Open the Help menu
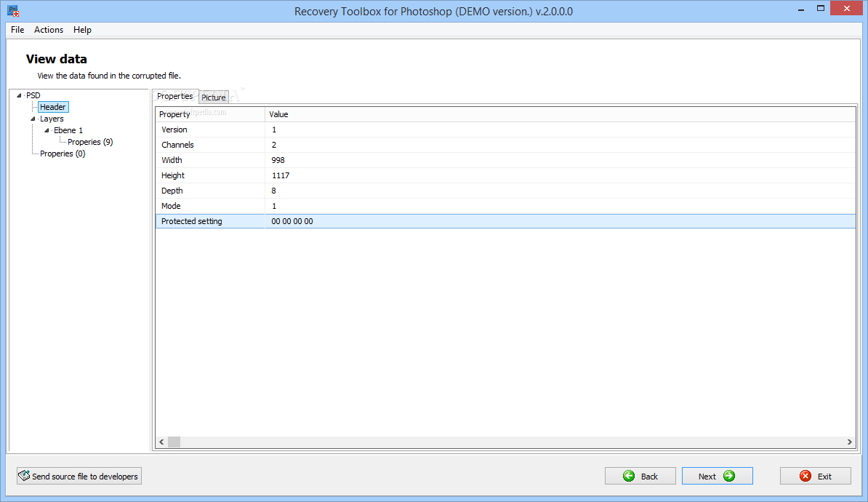Screen dimensions: 868x502 82,29
